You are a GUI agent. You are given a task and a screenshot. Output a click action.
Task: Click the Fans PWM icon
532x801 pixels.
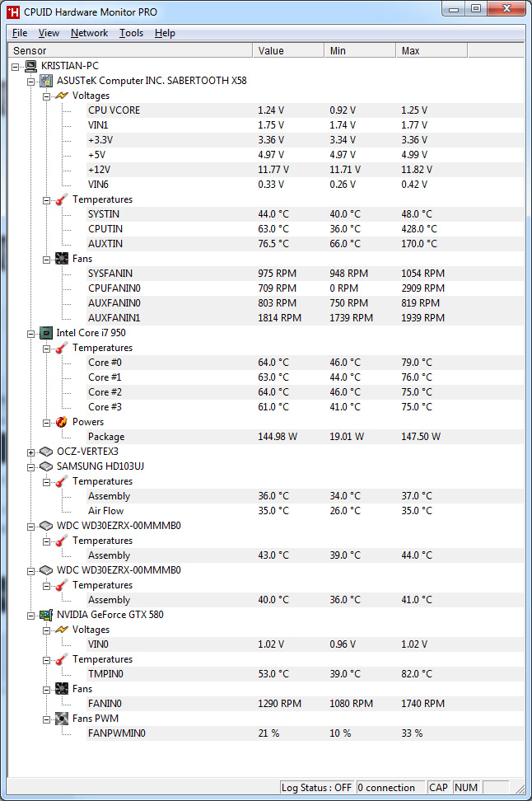pyautogui.click(x=62, y=719)
